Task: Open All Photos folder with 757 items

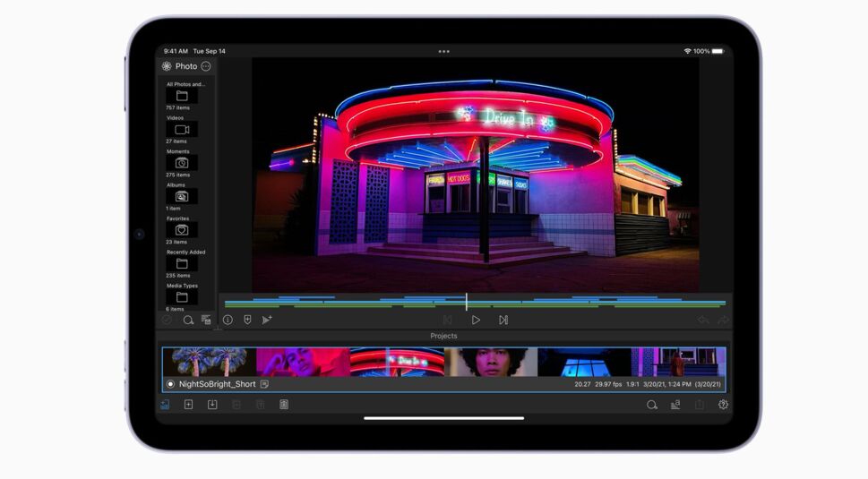Action: [182, 96]
